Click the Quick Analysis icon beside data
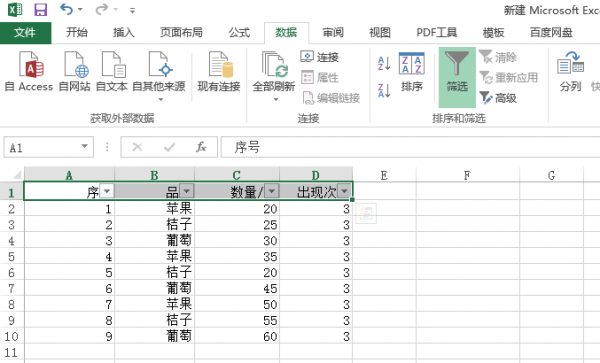This screenshot has width=600, height=363. 366,213
